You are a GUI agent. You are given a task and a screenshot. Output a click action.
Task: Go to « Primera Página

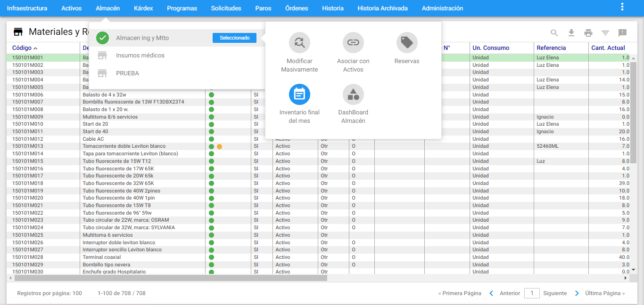click(460, 293)
